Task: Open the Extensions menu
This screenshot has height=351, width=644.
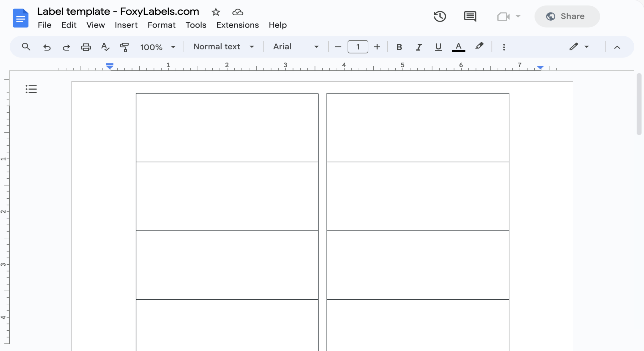Action: point(237,25)
